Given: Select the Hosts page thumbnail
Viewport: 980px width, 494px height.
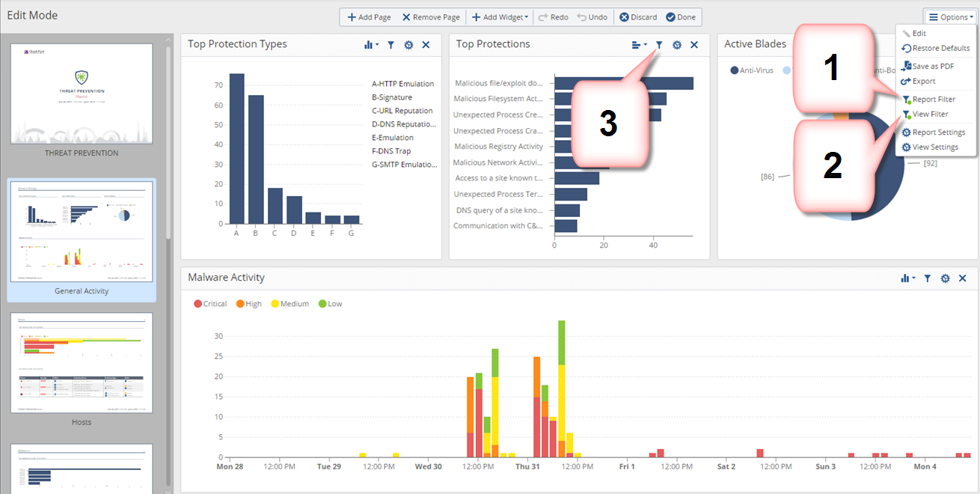Looking at the screenshot, I should coord(82,363).
